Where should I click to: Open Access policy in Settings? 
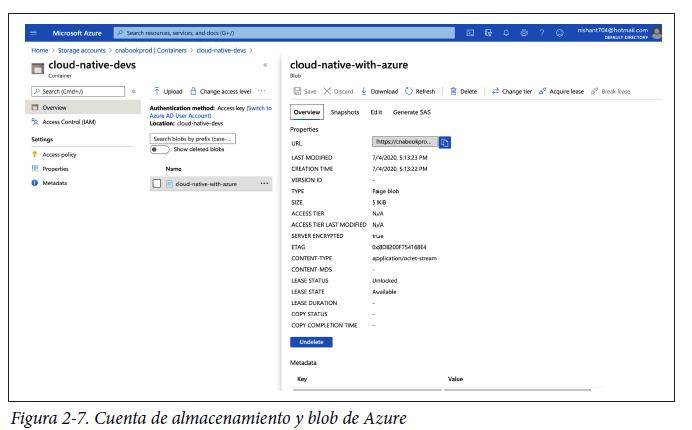point(59,154)
